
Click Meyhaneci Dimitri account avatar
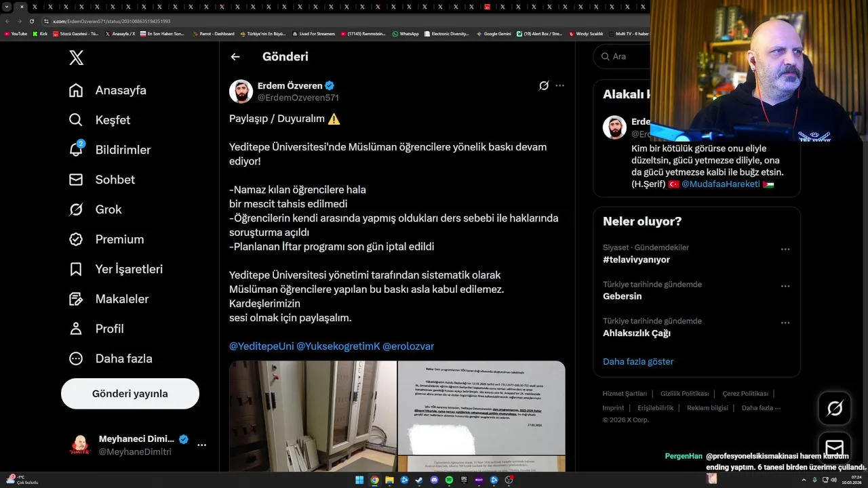tap(80, 445)
